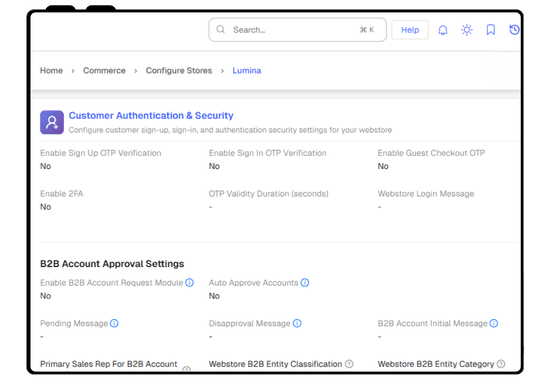The image size is (540, 384).
Task: Open Customer Authentication & Security heading
Action: click(151, 115)
